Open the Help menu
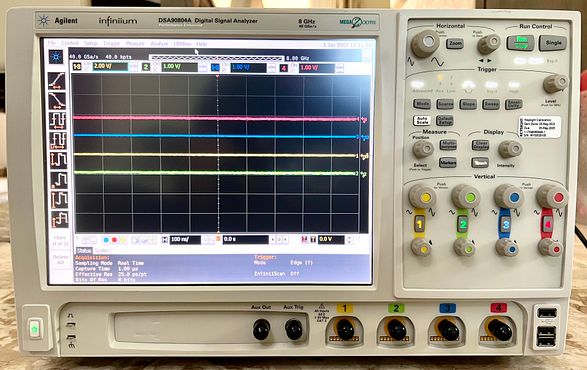The image size is (587, 370). pyautogui.click(x=202, y=44)
